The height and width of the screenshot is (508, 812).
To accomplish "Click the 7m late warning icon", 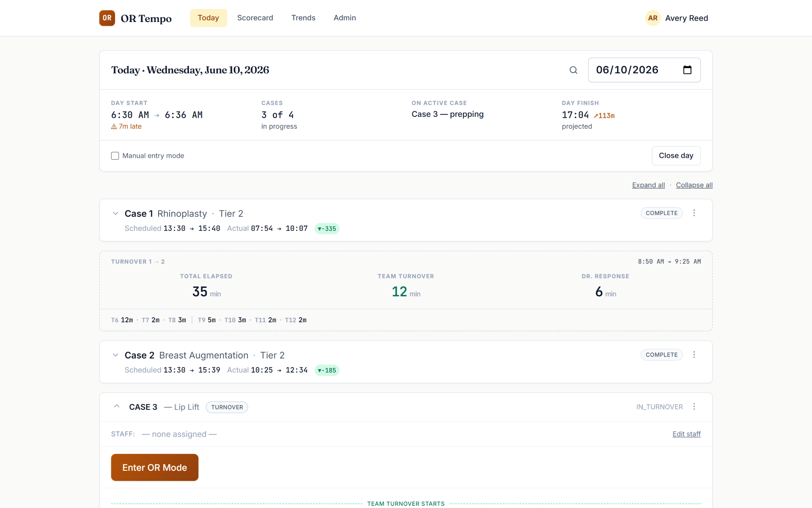I will [x=114, y=127].
